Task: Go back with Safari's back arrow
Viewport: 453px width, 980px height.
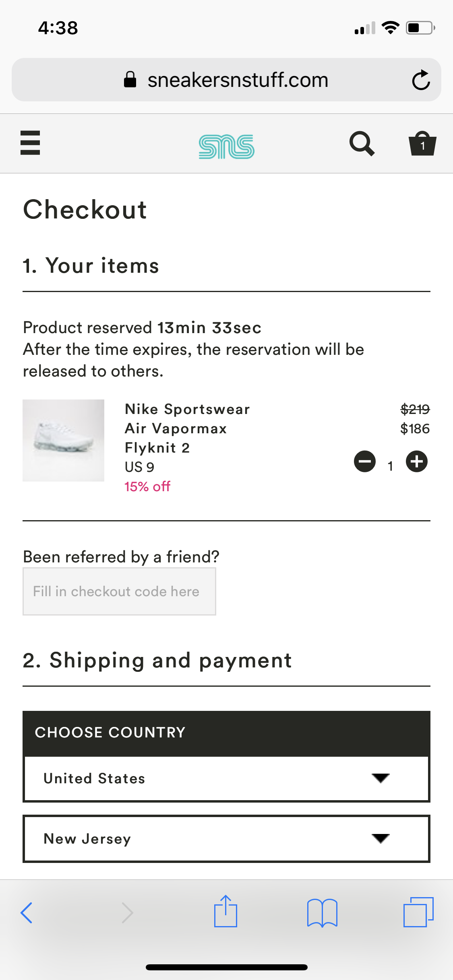Action: (x=27, y=912)
